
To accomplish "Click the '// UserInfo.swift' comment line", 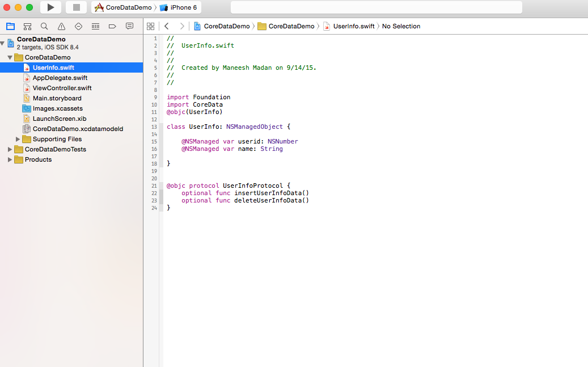I will 200,46.
